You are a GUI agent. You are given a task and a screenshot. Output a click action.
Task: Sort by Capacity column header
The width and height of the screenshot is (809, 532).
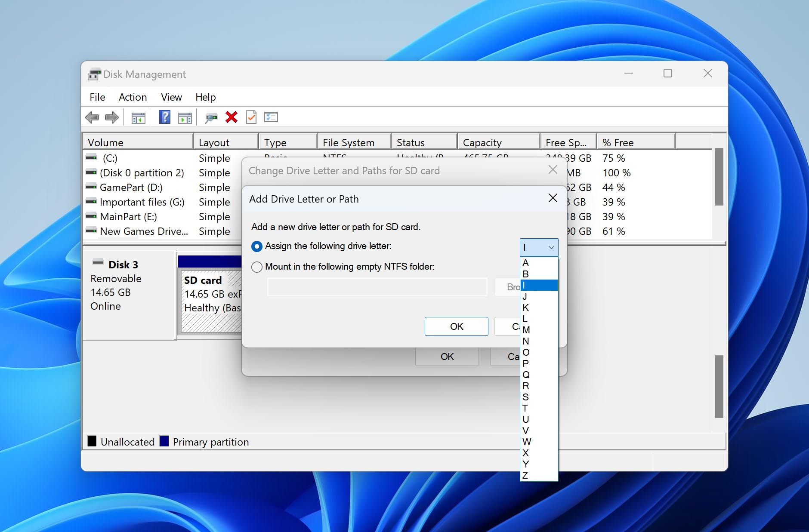pyautogui.click(x=499, y=142)
